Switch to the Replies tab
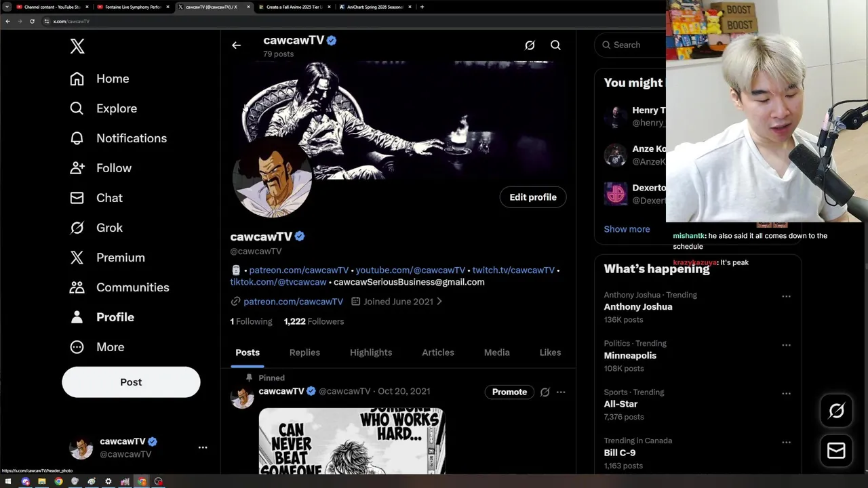This screenshot has width=868, height=488. click(x=304, y=352)
